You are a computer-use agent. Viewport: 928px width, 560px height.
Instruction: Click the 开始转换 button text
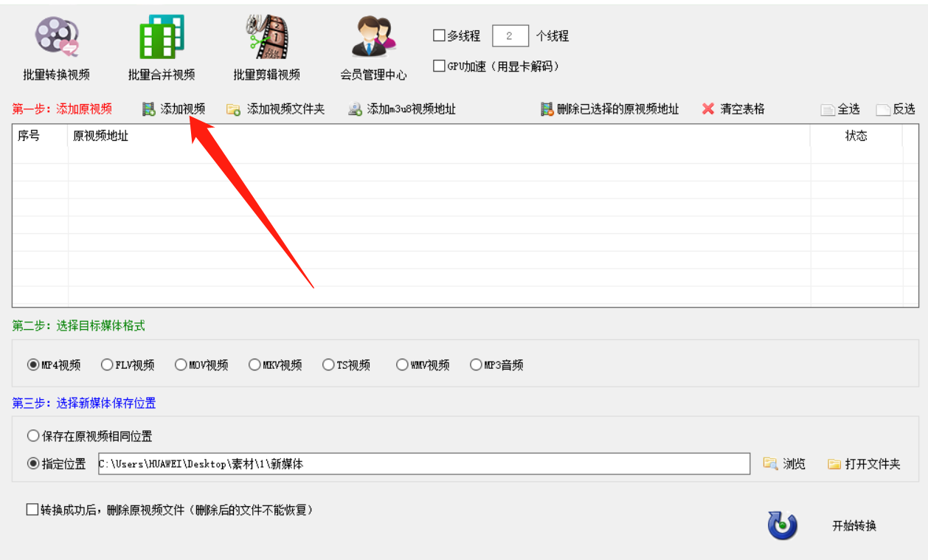tap(854, 526)
